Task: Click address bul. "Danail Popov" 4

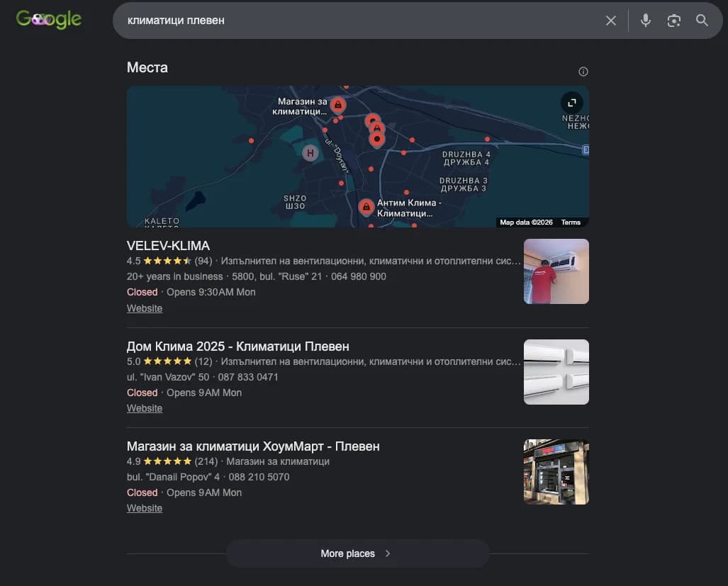Action: tap(173, 477)
